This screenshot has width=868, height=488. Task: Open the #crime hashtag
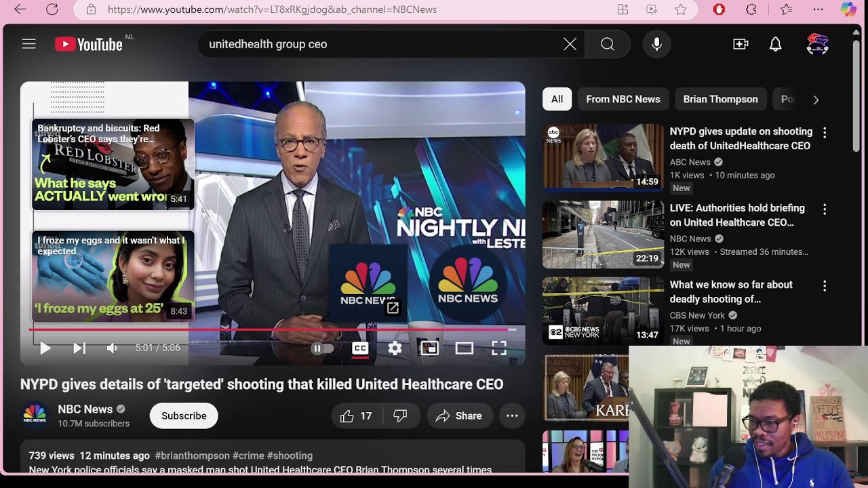pyautogui.click(x=248, y=455)
